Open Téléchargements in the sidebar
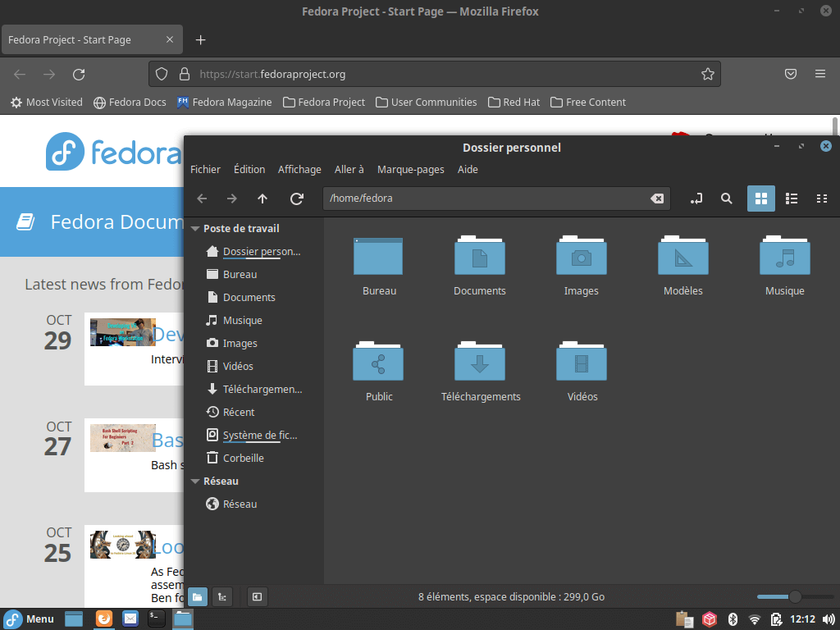Image resolution: width=840 pixels, height=630 pixels. click(x=253, y=390)
